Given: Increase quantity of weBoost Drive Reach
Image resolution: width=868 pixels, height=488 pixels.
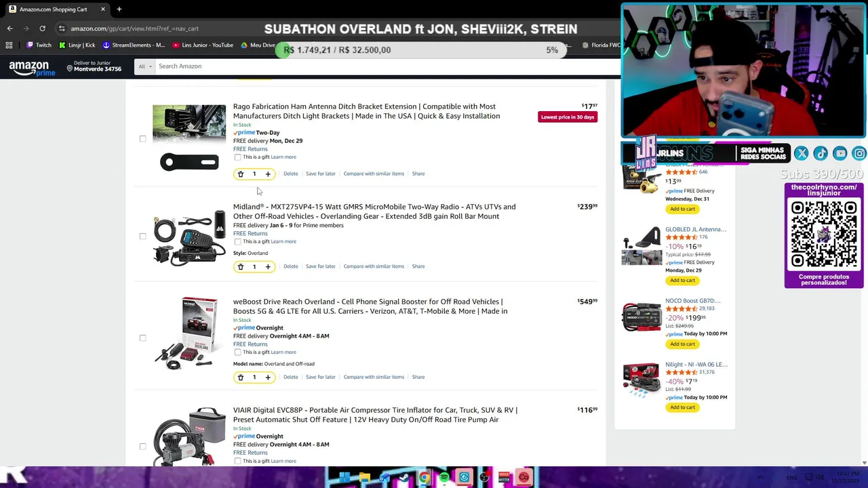Looking at the screenshot, I should pyautogui.click(x=268, y=378).
